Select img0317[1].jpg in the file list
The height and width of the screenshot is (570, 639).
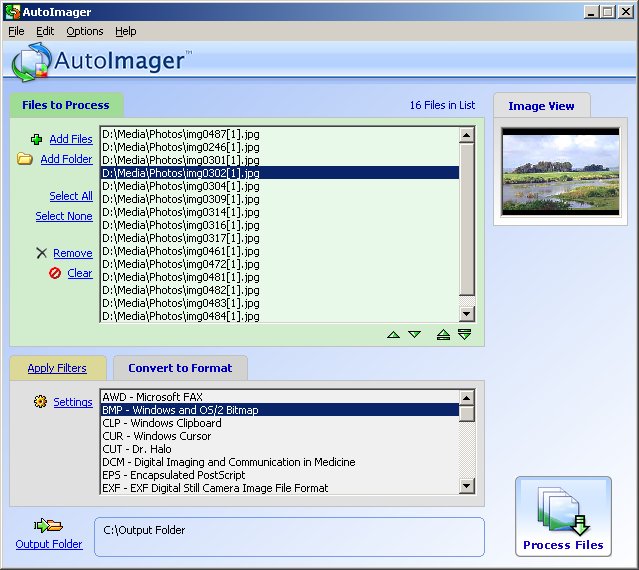(x=280, y=238)
